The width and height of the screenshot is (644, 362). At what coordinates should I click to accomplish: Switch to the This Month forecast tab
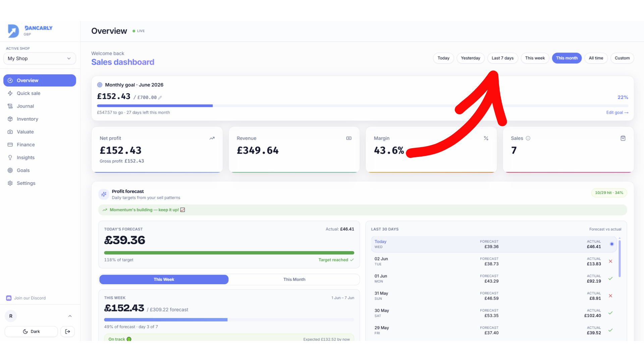click(294, 280)
